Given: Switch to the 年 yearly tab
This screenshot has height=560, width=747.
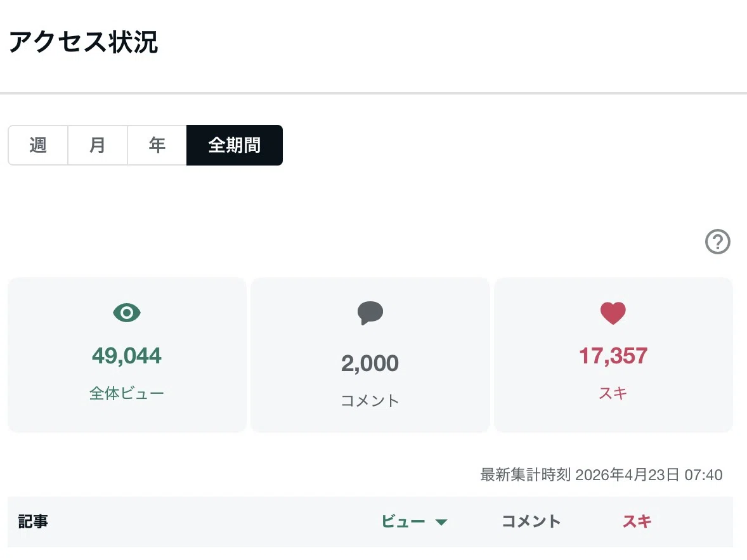Looking at the screenshot, I should (x=157, y=145).
